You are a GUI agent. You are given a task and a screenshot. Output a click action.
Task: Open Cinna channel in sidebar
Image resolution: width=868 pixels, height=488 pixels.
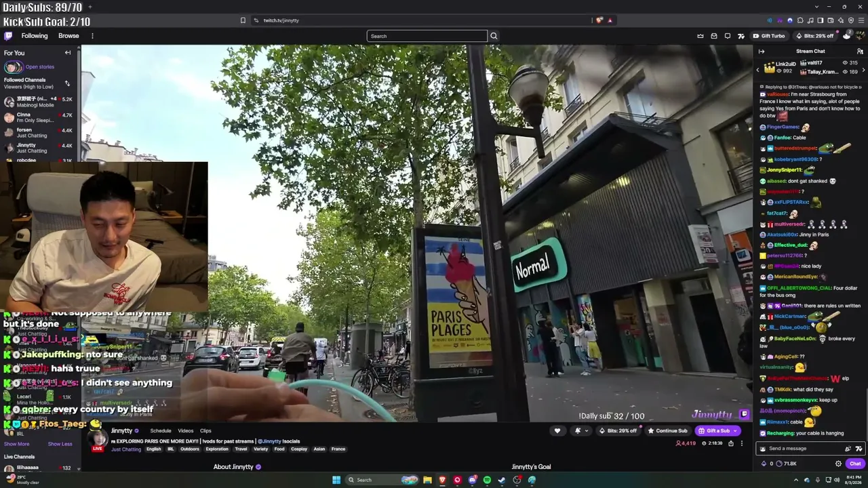click(x=41, y=117)
